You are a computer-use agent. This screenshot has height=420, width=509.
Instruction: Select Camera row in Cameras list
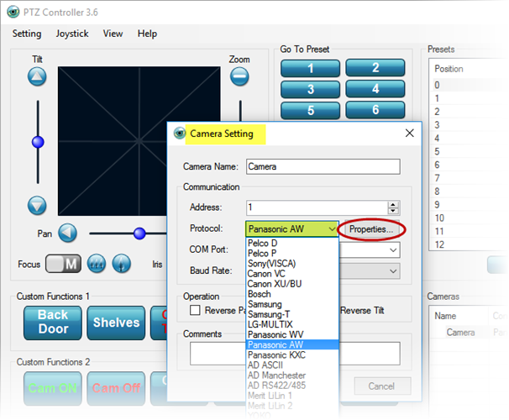point(470,332)
